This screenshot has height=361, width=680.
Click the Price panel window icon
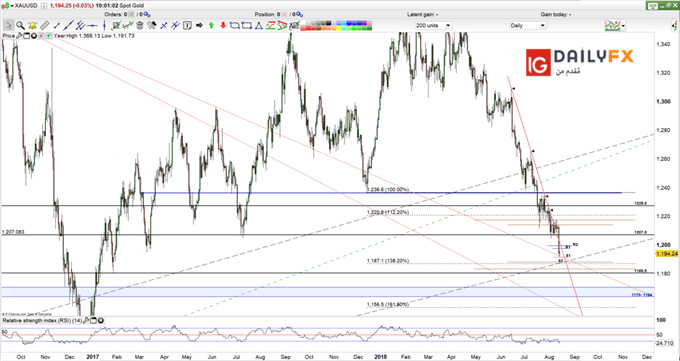pyautogui.click(x=26, y=36)
